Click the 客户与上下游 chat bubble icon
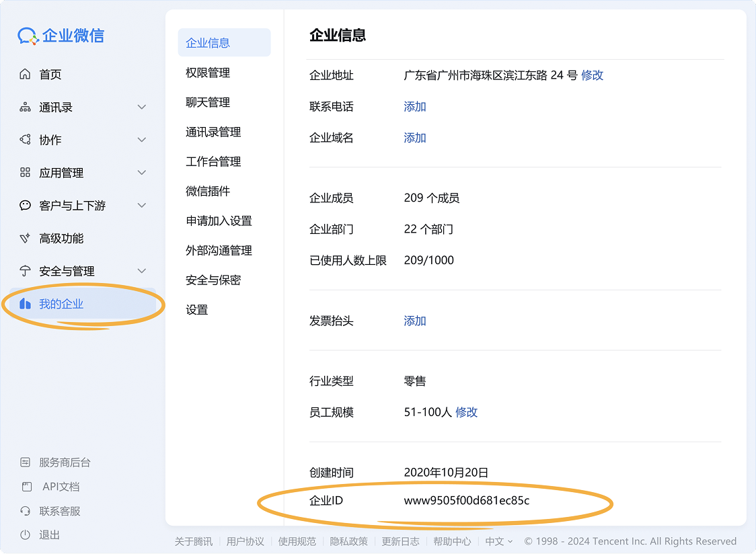 [x=25, y=205]
